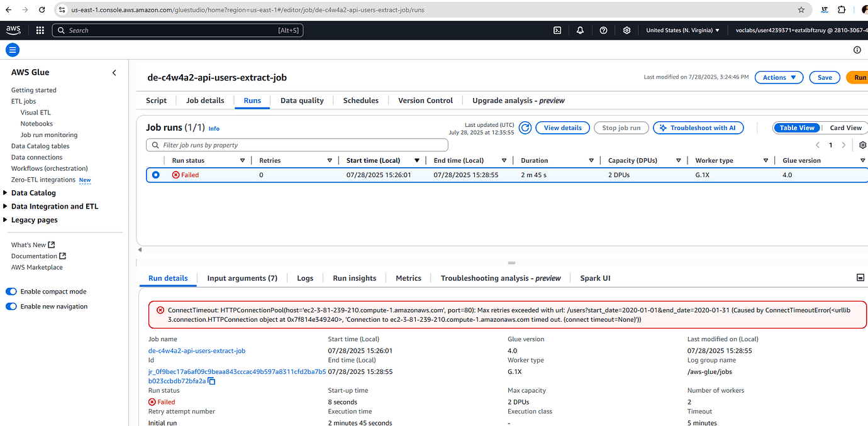Click the filter job runs input field
Image resolution: width=868 pixels, height=426 pixels.
296,145
